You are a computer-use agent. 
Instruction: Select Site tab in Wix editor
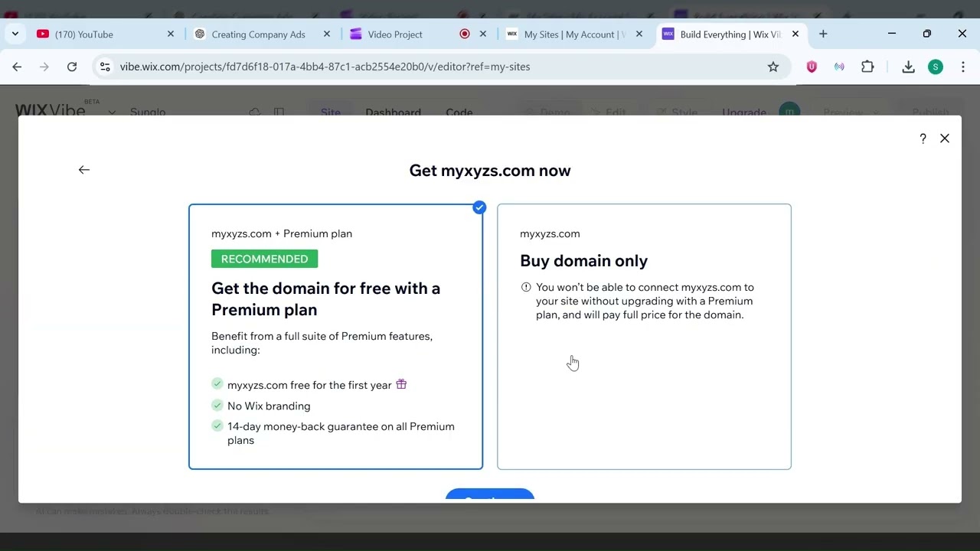331,112
